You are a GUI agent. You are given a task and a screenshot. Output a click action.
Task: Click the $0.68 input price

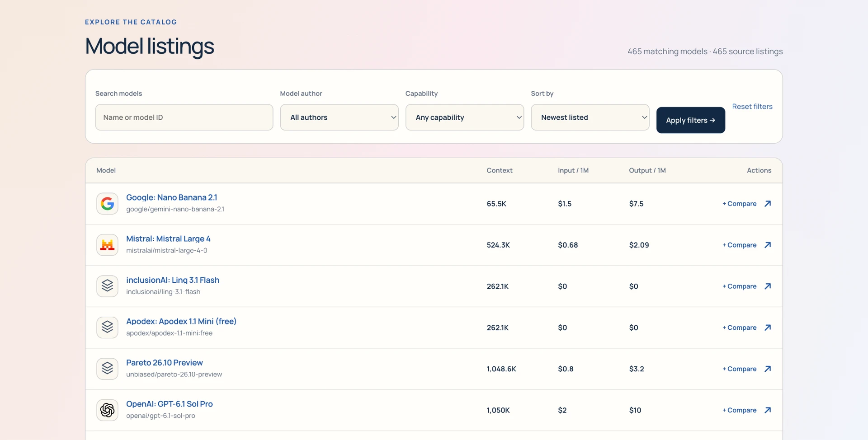[568, 245]
